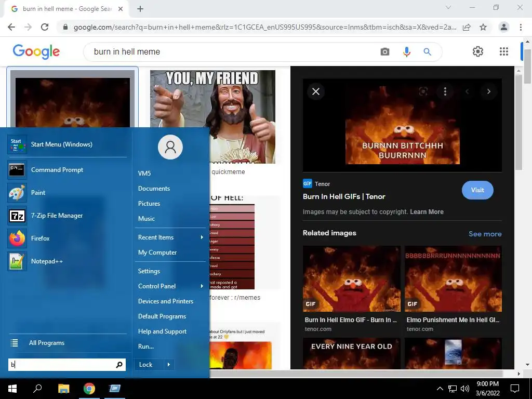Click the BURNNN BITTCHHH preview image
The width and height of the screenshot is (532, 399).
point(403,125)
